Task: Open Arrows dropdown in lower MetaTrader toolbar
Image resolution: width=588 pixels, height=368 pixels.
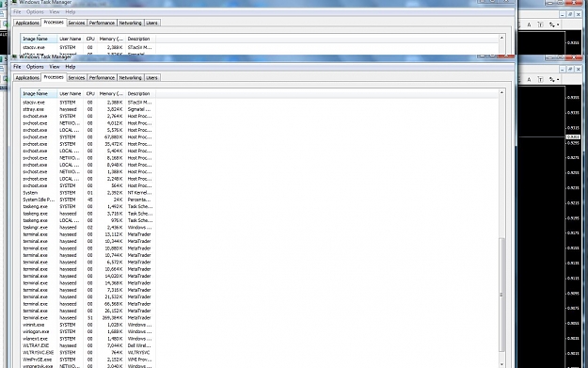Action: tap(554, 79)
